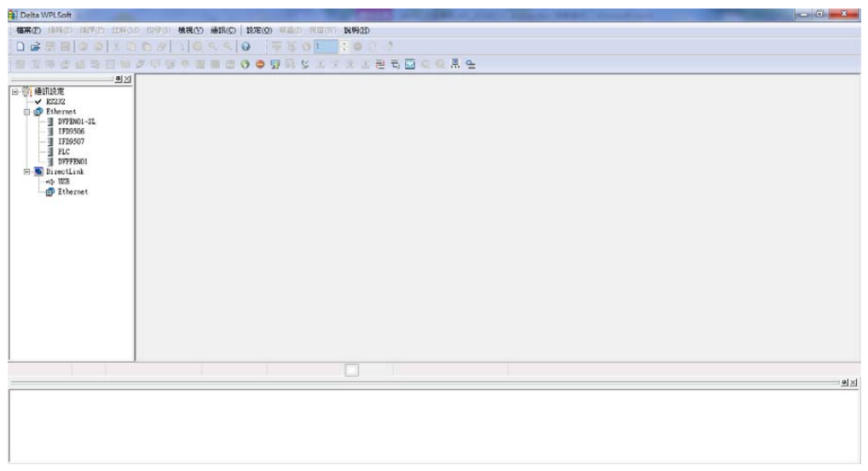Collapse the DirectLink tree node
The width and height of the screenshot is (868, 471).
click(x=26, y=172)
